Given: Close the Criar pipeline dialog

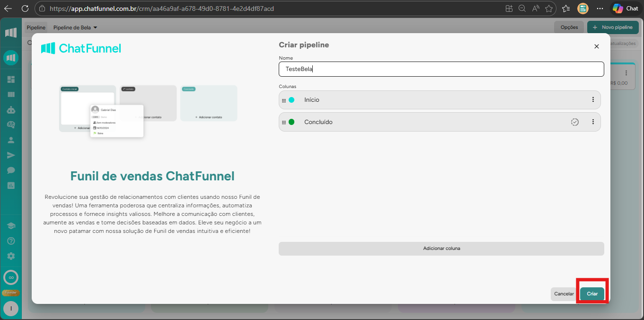Looking at the screenshot, I should [597, 46].
